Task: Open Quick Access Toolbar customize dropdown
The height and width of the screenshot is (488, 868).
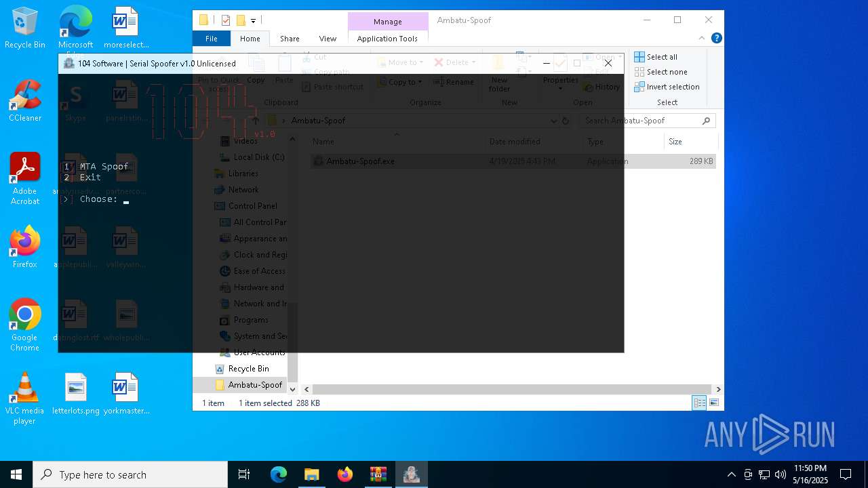Action: (x=253, y=20)
